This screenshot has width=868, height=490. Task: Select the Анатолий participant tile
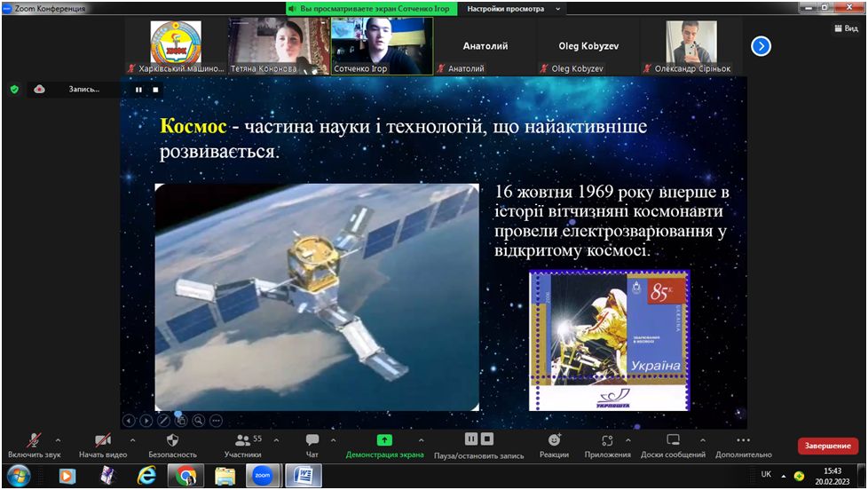(x=485, y=46)
